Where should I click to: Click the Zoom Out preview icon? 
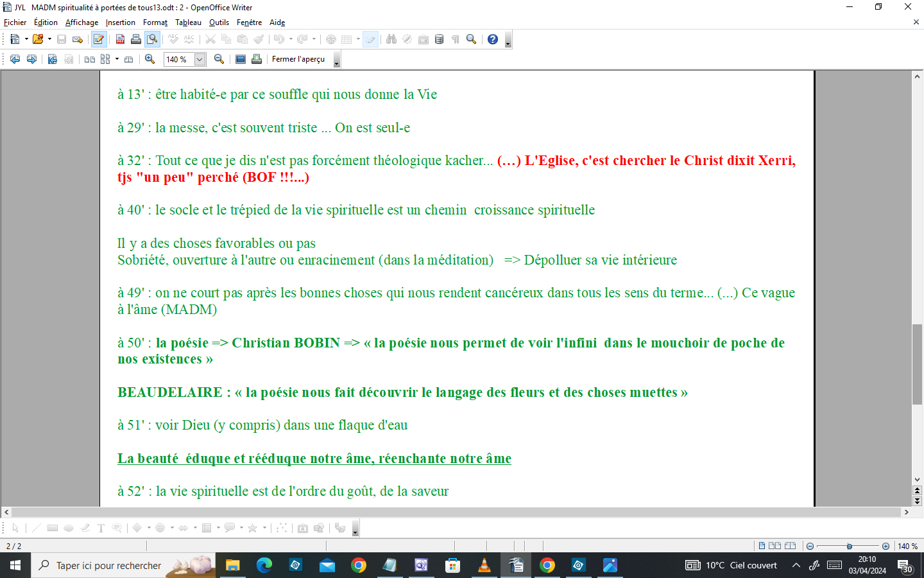pos(219,59)
